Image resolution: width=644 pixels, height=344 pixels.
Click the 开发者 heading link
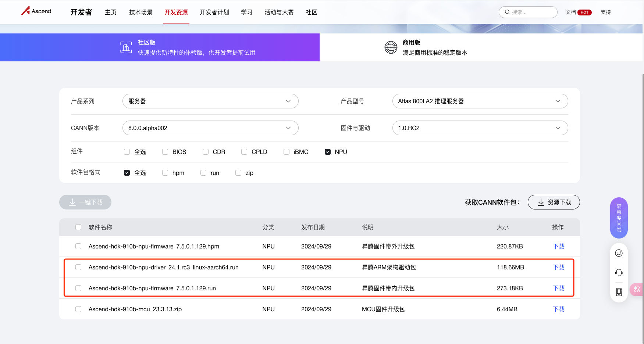(x=81, y=12)
